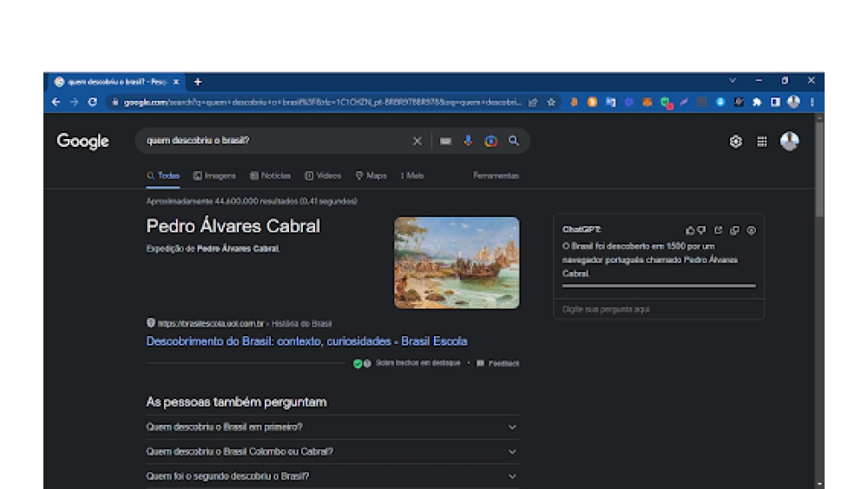Viewport: 868px width, 489px height.
Task: Submit search with the magnifying glass
Action: [x=514, y=141]
